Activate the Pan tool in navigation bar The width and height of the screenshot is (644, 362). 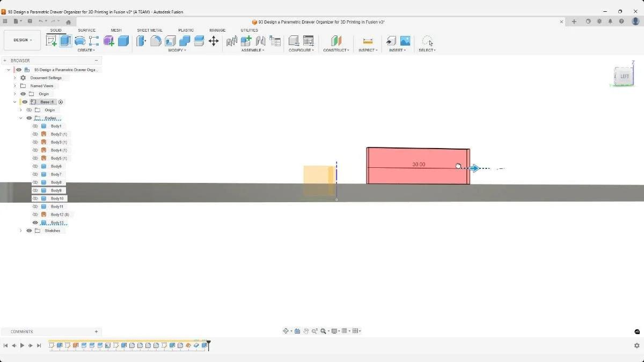tap(306, 331)
